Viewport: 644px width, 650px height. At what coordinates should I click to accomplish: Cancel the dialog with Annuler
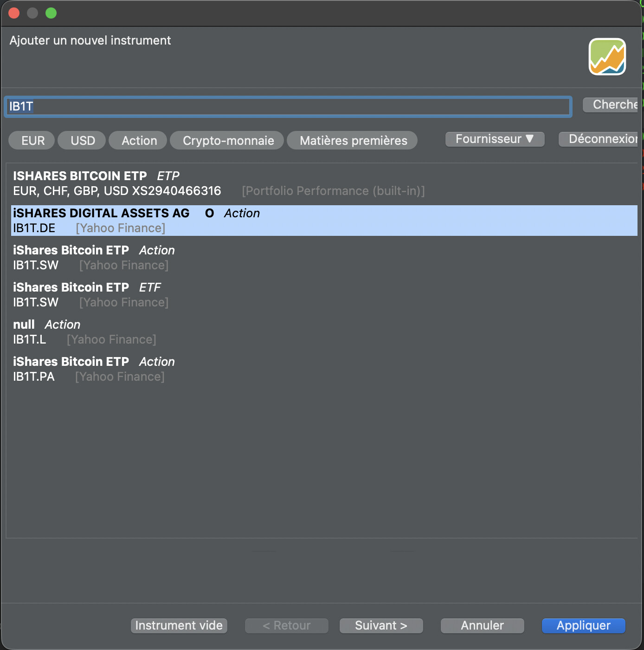[482, 626]
